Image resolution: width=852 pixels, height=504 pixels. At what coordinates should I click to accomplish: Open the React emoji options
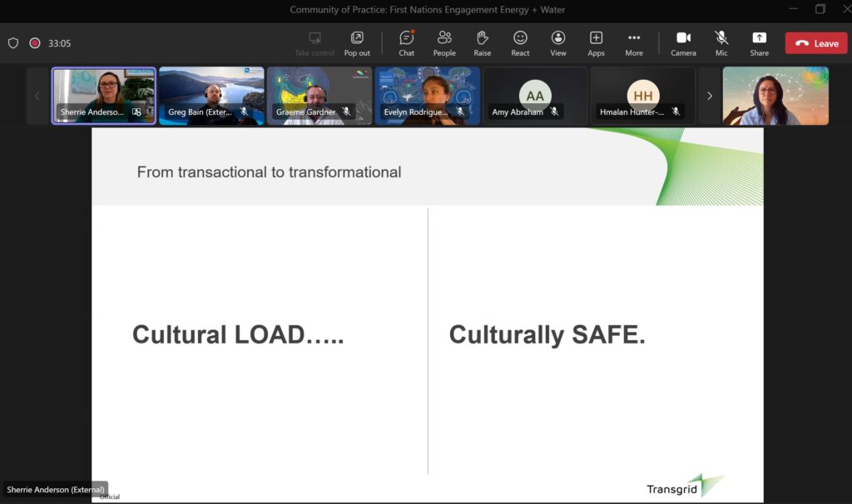pos(520,43)
